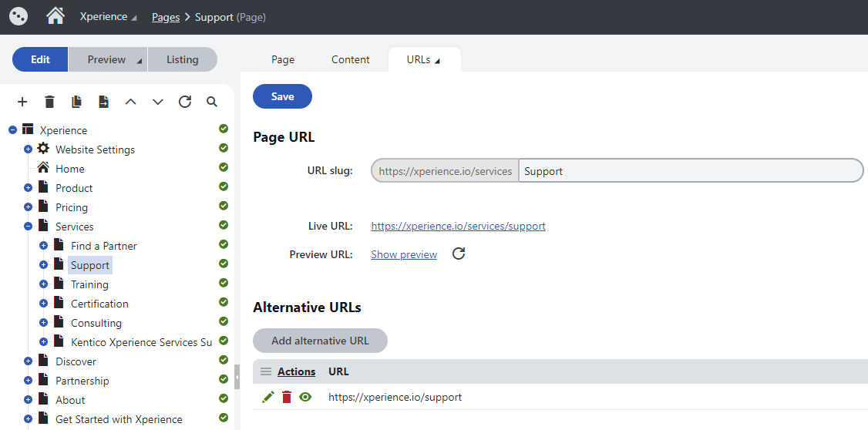This screenshot has height=430, width=868.
Task: Click the Pages breadcrumb link
Action: point(166,17)
